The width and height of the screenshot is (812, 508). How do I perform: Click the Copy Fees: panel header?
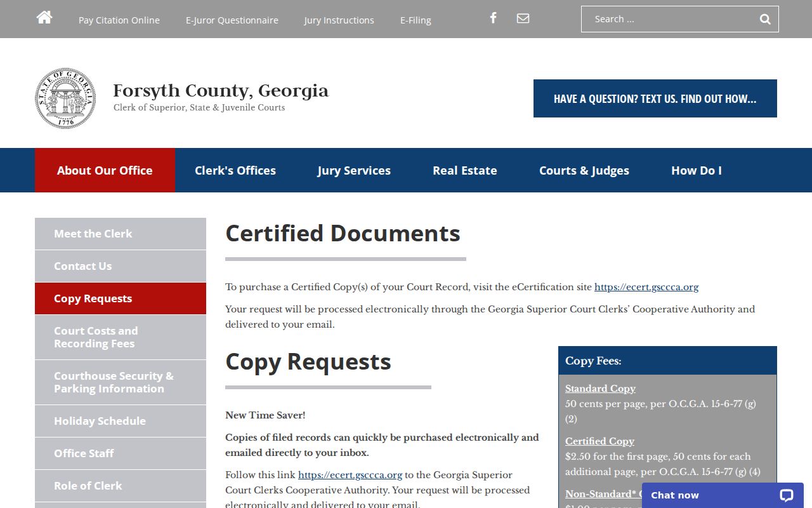[667, 361]
